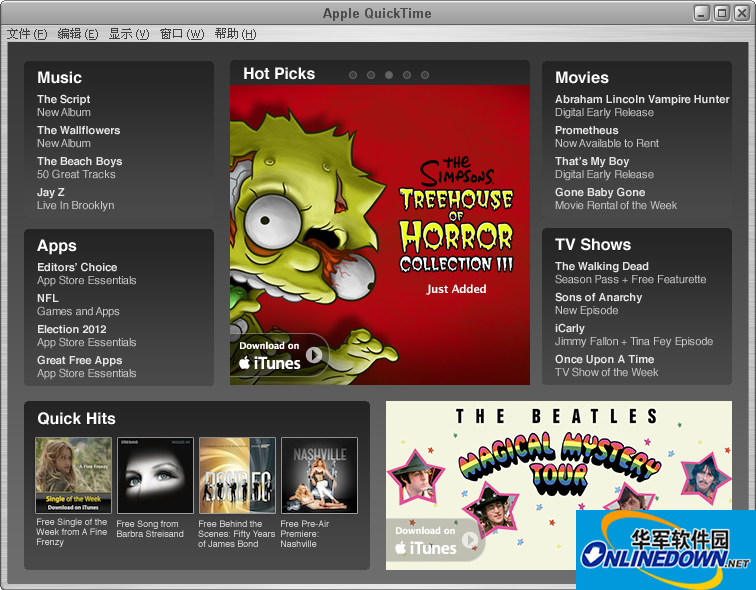Screen dimensions: 756x590
Task: Open Jay Z Live In Brooklyn
Action: pyautogui.click(x=76, y=199)
